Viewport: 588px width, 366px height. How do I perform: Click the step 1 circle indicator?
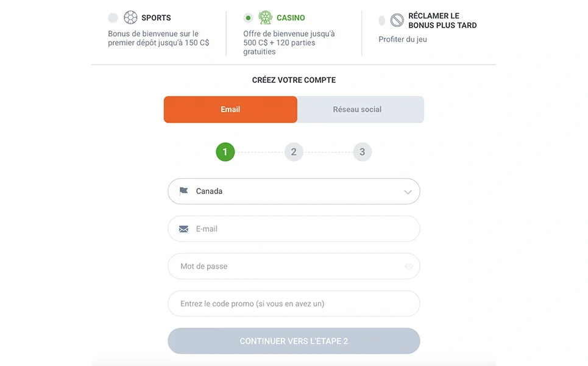click(x=225, y=152)
